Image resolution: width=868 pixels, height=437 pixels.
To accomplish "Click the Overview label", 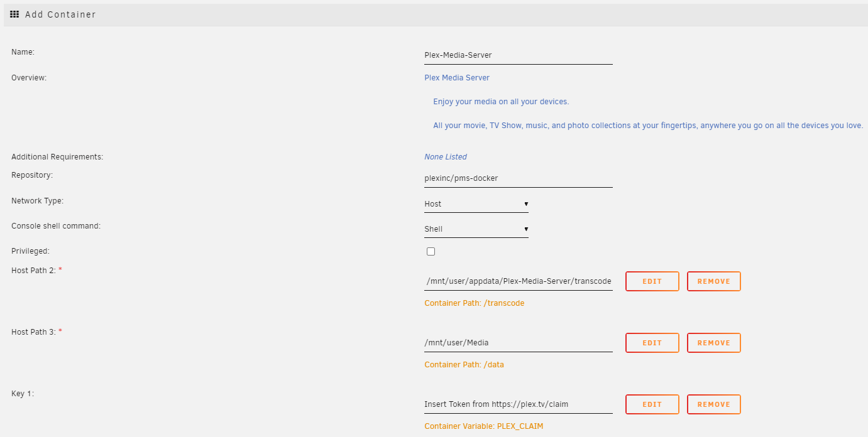I will point(30,78).
